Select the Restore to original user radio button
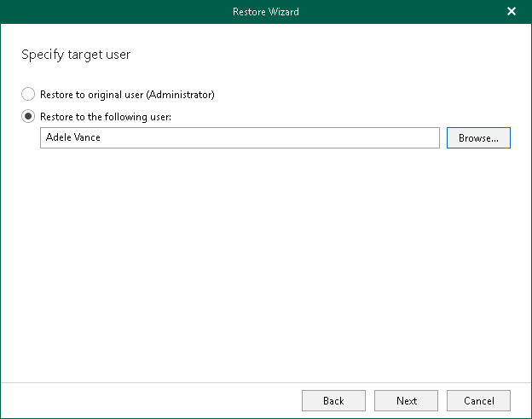Viewport: 532px width, 419px height. (x=29, y=95)
